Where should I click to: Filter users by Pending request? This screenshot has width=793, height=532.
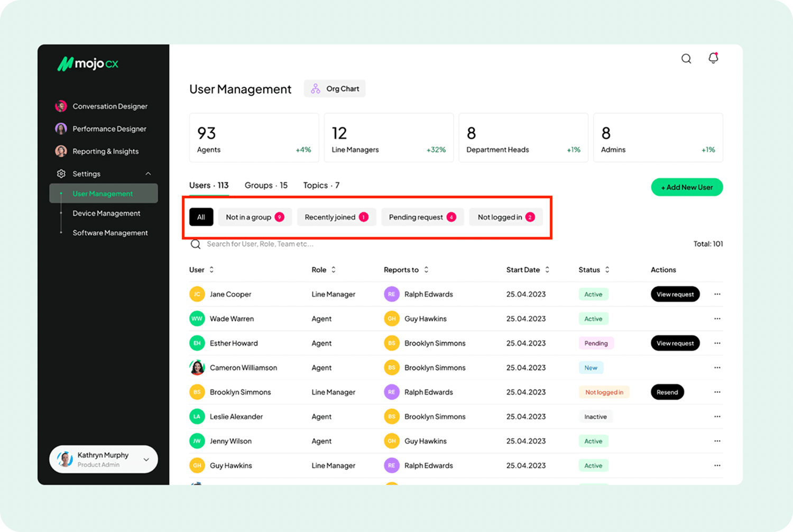tap(422, 217)
